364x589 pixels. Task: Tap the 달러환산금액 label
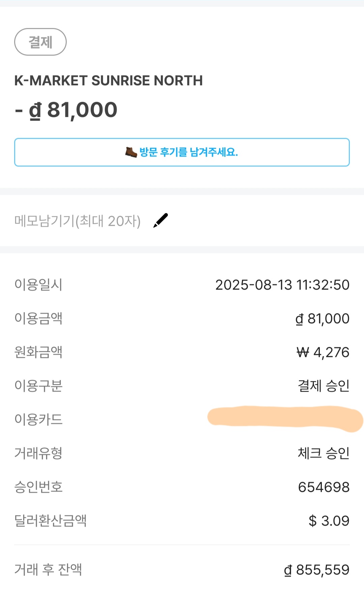tap(51, 521)
